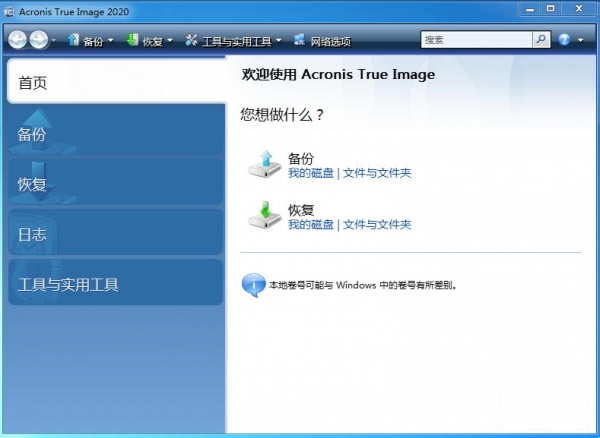The image size is (600, 438).
Task: Expand the 恢复 toolbar dropdown arrow
Action: (170, 40)
